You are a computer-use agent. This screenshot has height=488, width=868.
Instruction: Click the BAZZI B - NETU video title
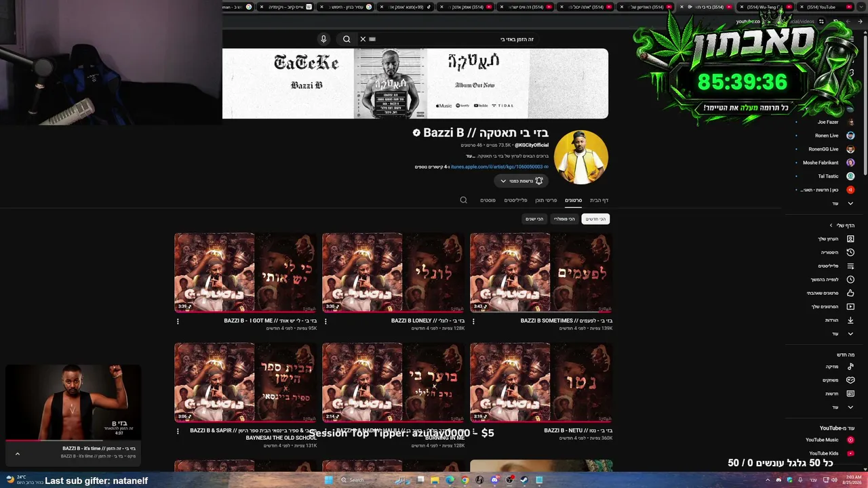click(578, 430)
